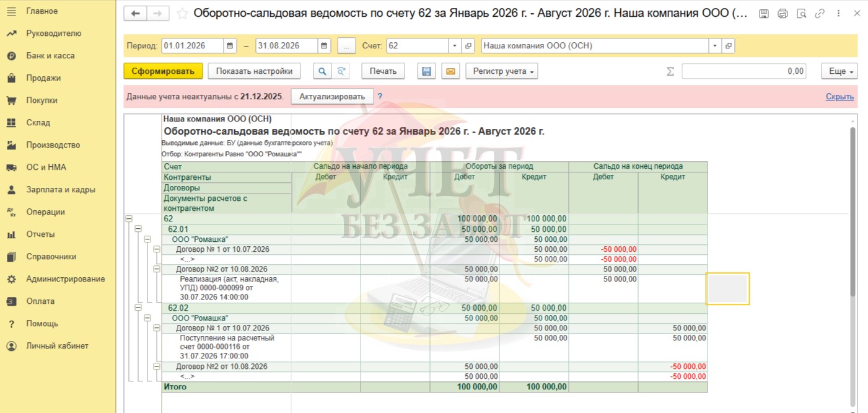The width and height of the screenshot is (868, 413).
Task: Save report with toolbar floppy icon
Action: [x=426, y=71]
